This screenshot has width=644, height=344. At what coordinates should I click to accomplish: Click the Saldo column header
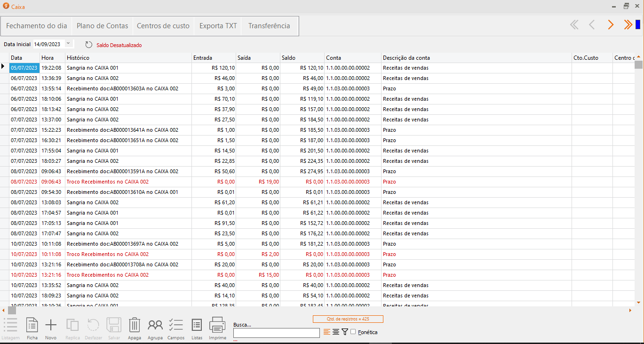tap(302, 58)
